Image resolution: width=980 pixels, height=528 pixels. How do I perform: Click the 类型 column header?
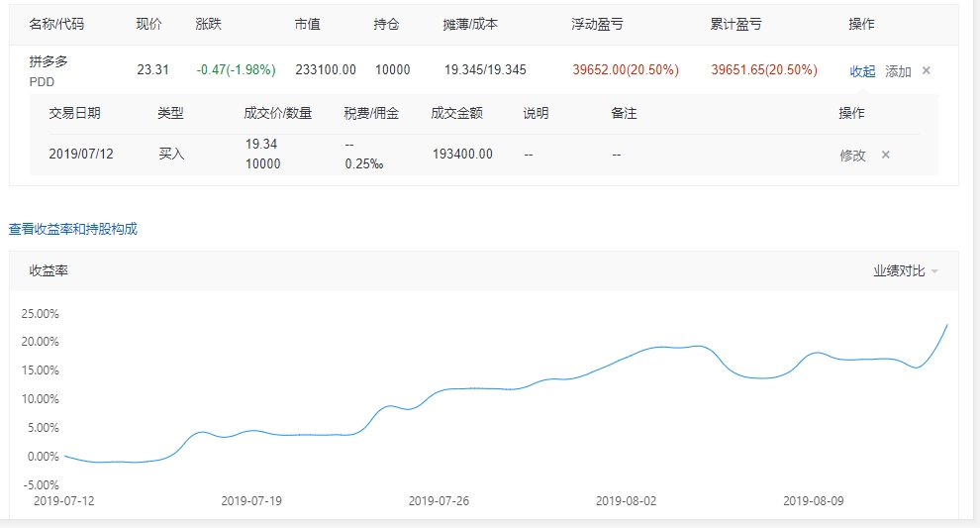pyautogui.click(x=170, y=113)
